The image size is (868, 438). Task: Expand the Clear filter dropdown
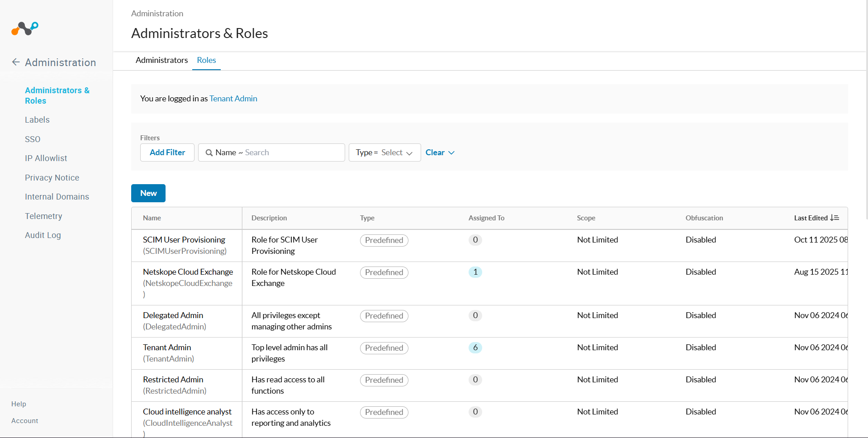(x=440, y=152)
